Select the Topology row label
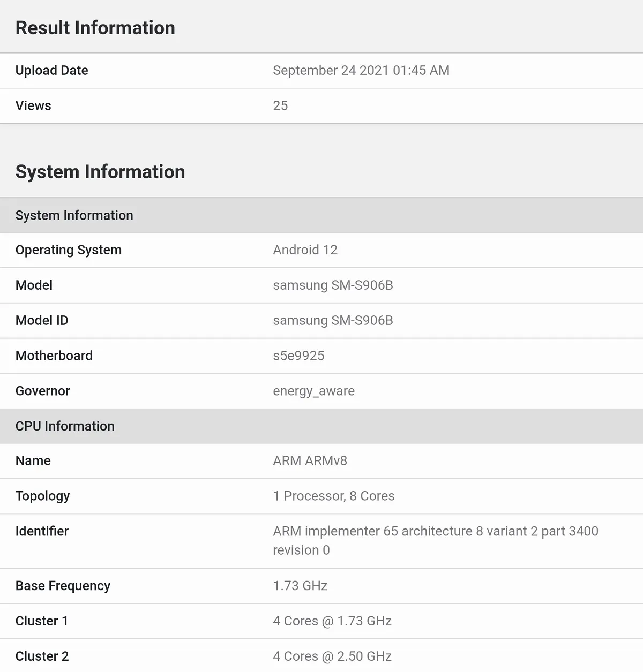This screenshot has width=643, height=672. point(43,496)
